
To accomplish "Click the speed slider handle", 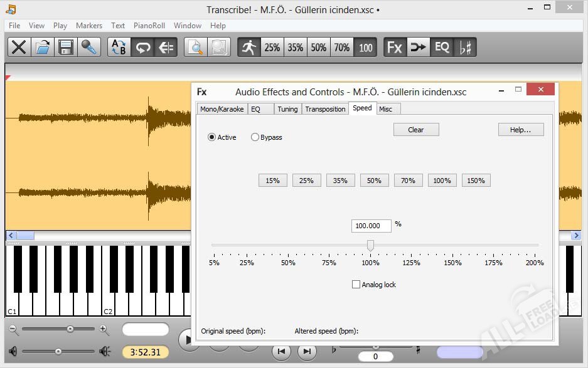I will 370,245.
